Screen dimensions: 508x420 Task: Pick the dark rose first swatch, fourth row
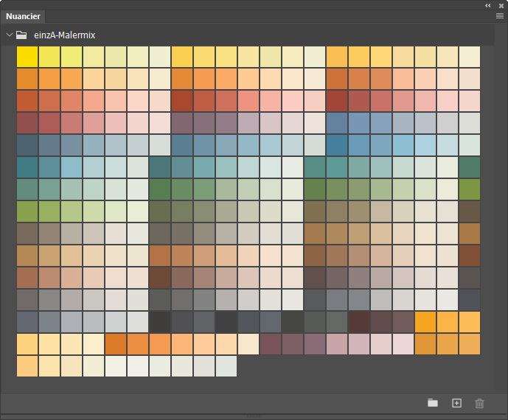coord(27,123)
